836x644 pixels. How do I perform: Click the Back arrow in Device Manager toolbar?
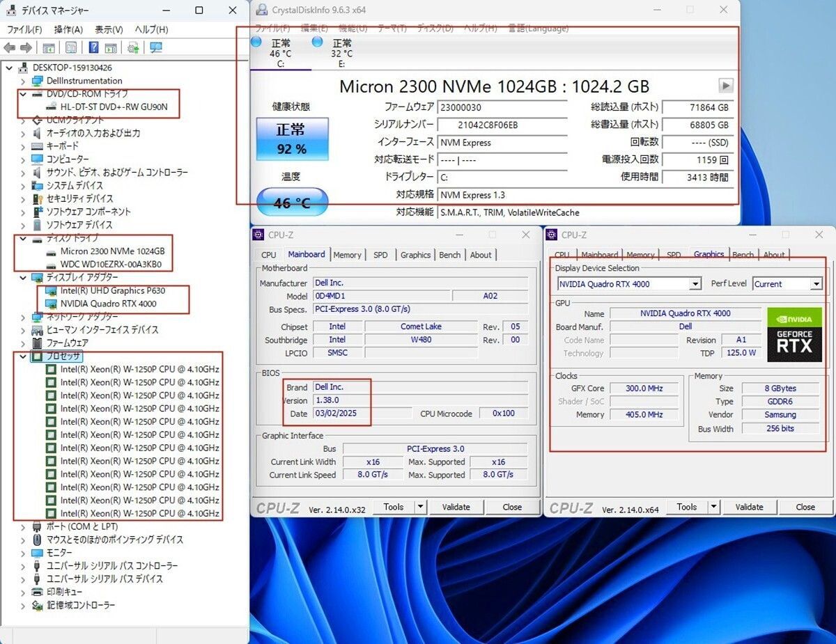point(10,47)
